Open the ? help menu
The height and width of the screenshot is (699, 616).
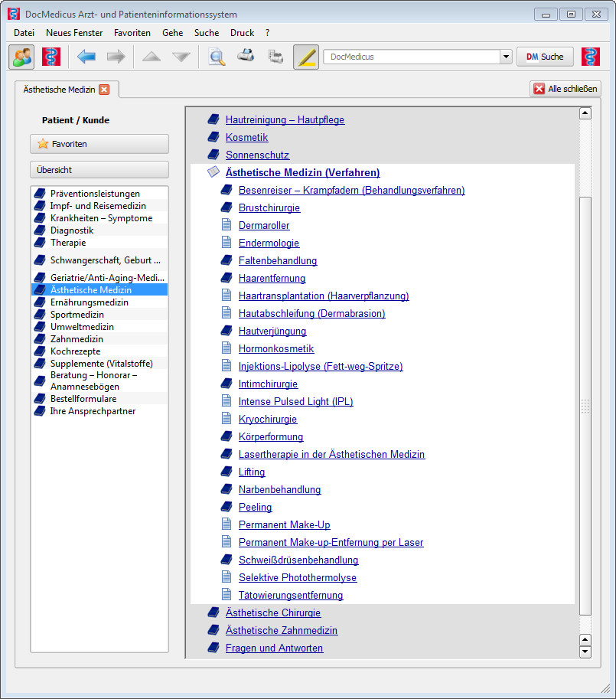pos(267,33)
